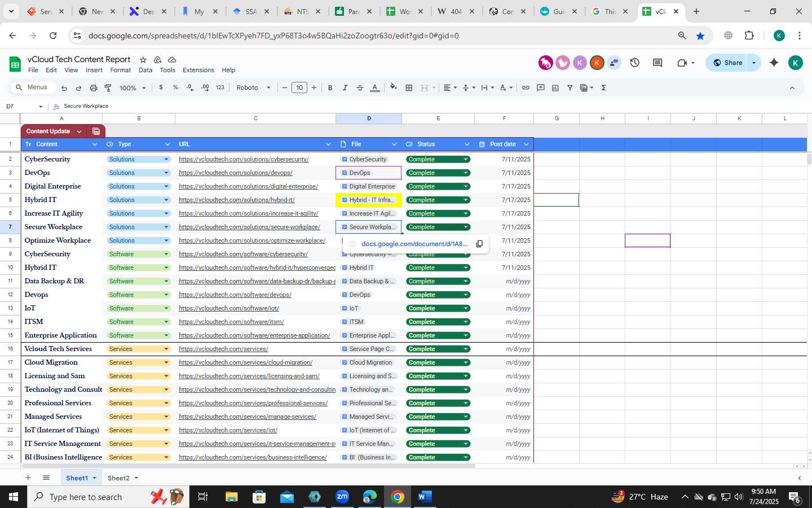Click the Share button
This screenshot has height=508, width=812.
(x=727, y=63)
